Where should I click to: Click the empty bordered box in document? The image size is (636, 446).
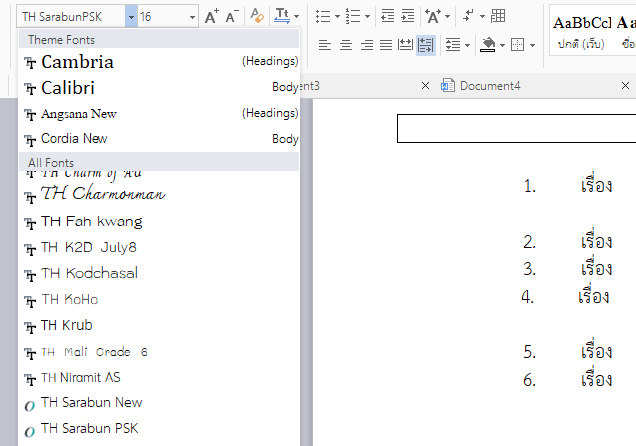click(x=516, y=129)
